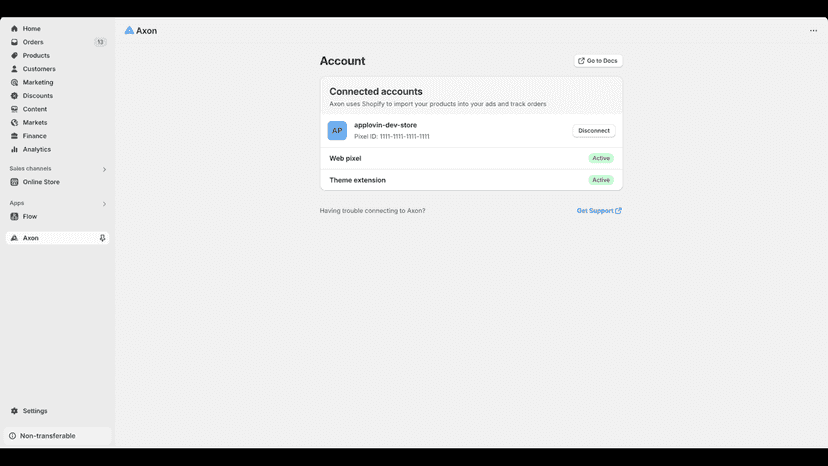Click the Orders count badge 13
This screenshot has height=466, width=828.
(100, 42)
